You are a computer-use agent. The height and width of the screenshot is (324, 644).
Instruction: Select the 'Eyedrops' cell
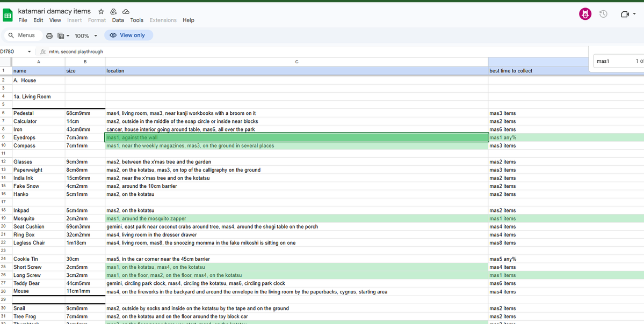39,137
